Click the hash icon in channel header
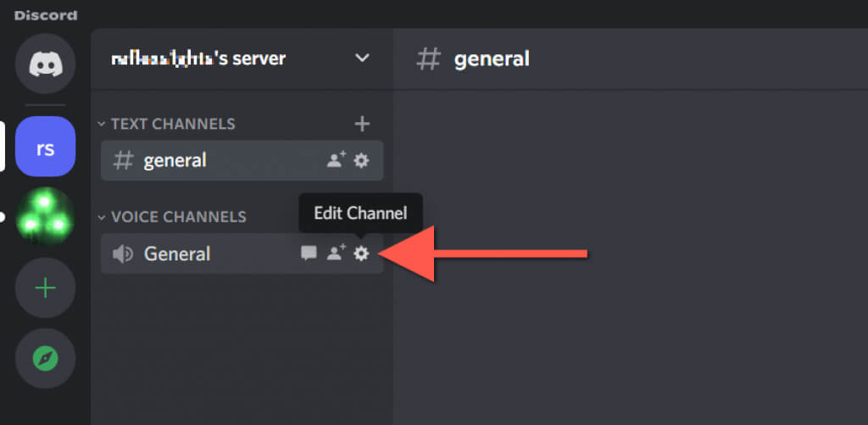This screenshot has height=425, width=868. tap(431, 59)
